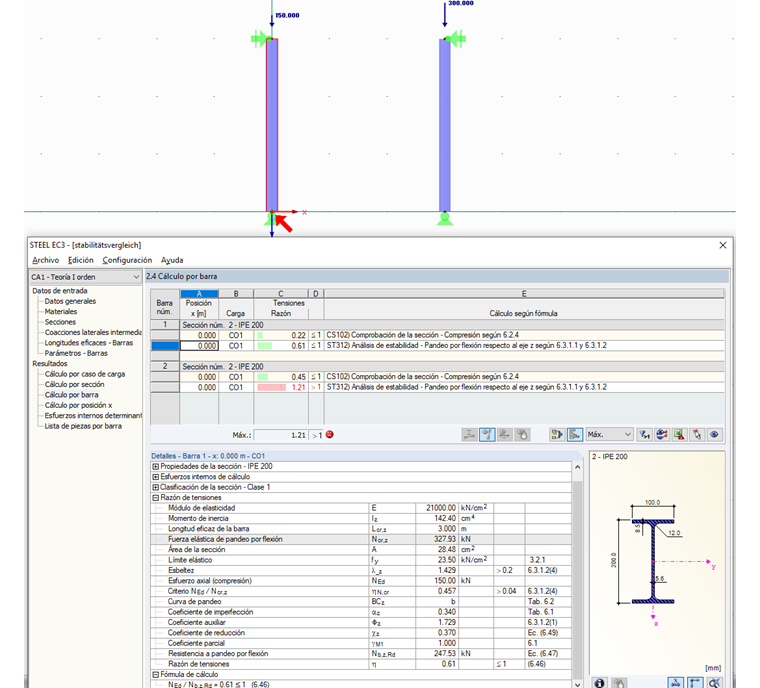Click details scrollbar down arrow

pyautogui.click(x=577, y=685)
